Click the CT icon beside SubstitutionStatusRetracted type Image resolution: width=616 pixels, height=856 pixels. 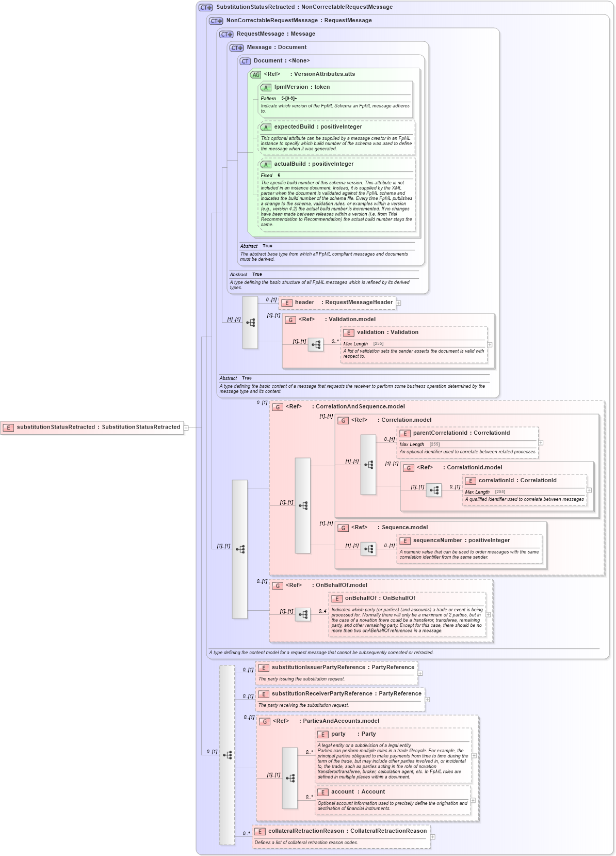click(x=205, y=8)
